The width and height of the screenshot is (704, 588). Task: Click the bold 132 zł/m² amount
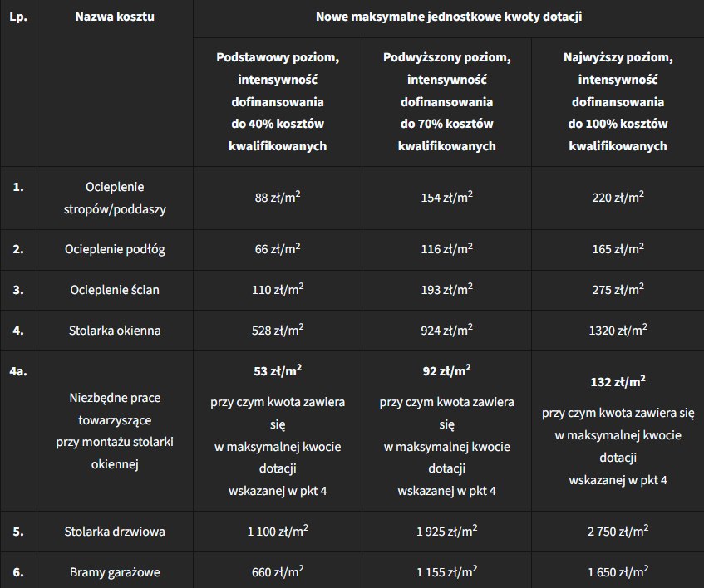pos(618,382)
